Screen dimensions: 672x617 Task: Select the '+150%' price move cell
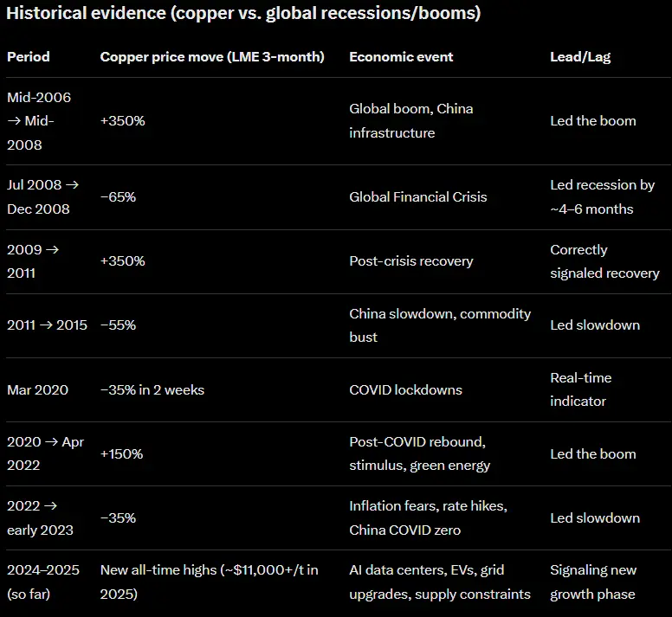pos(122,453)
